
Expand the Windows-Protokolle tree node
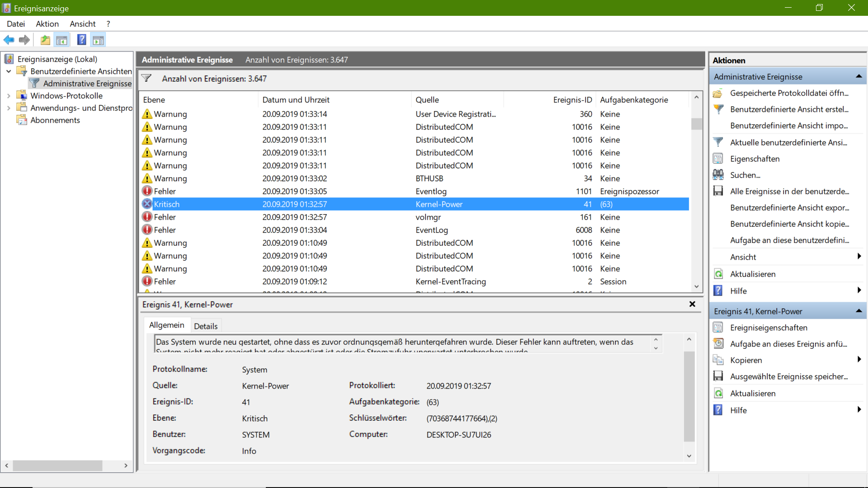coord(9,96)
